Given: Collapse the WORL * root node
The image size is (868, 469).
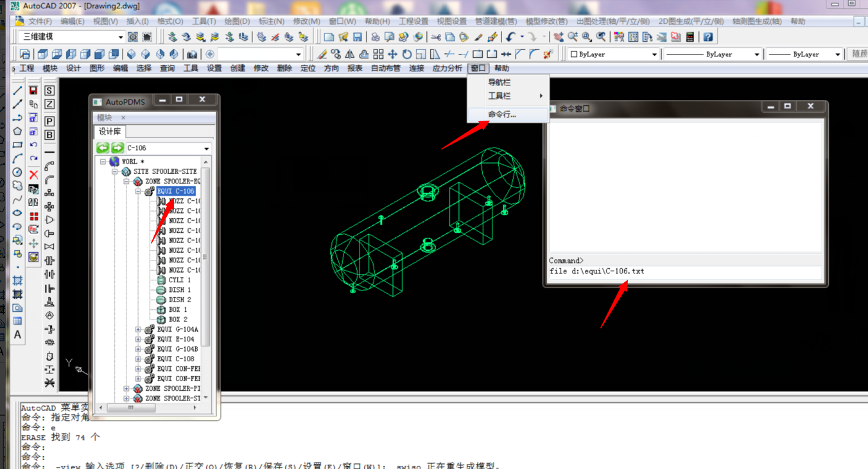Looking at the screenshot, I should point(103,162).
